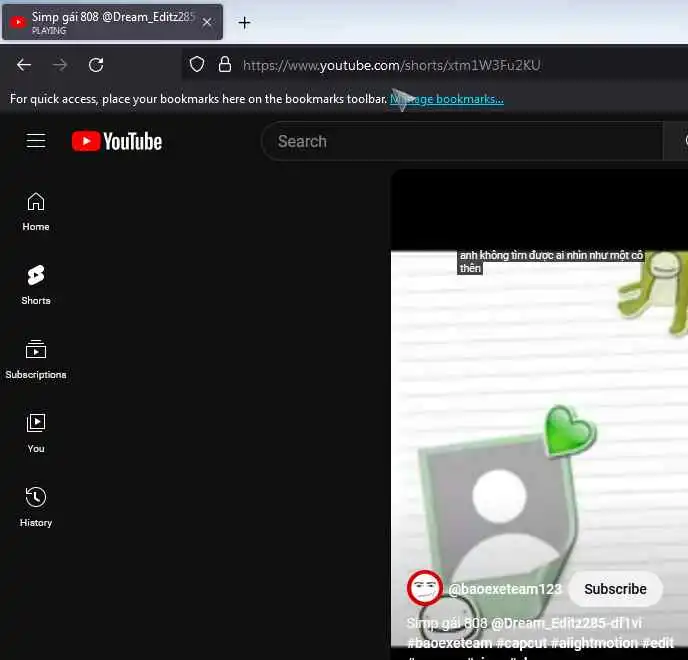The width and height of the screenshot is (688, 660).
Task: Open Shorts in the sidebar
Action: [36, 285]
